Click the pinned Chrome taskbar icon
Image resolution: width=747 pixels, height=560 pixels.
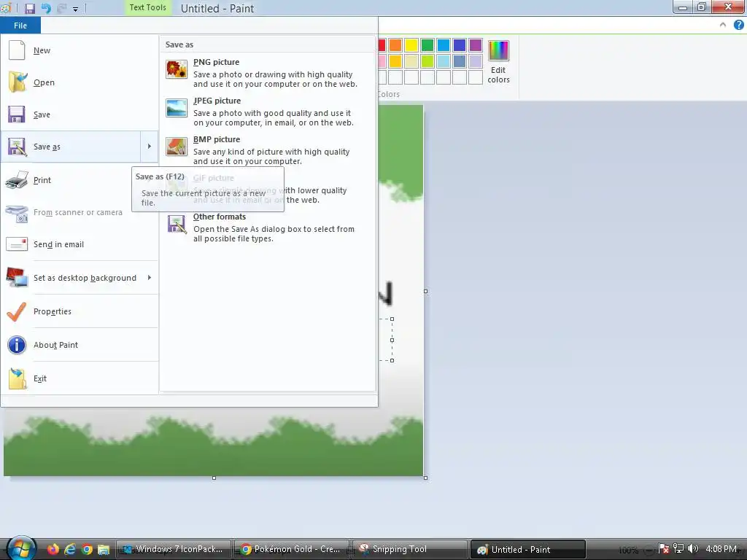[x=87, y=549]
